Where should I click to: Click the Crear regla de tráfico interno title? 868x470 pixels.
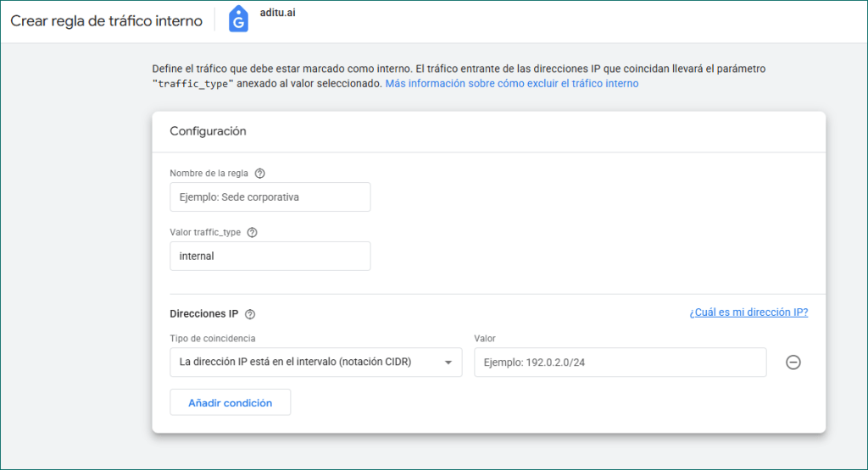click(x=107, y=21)
